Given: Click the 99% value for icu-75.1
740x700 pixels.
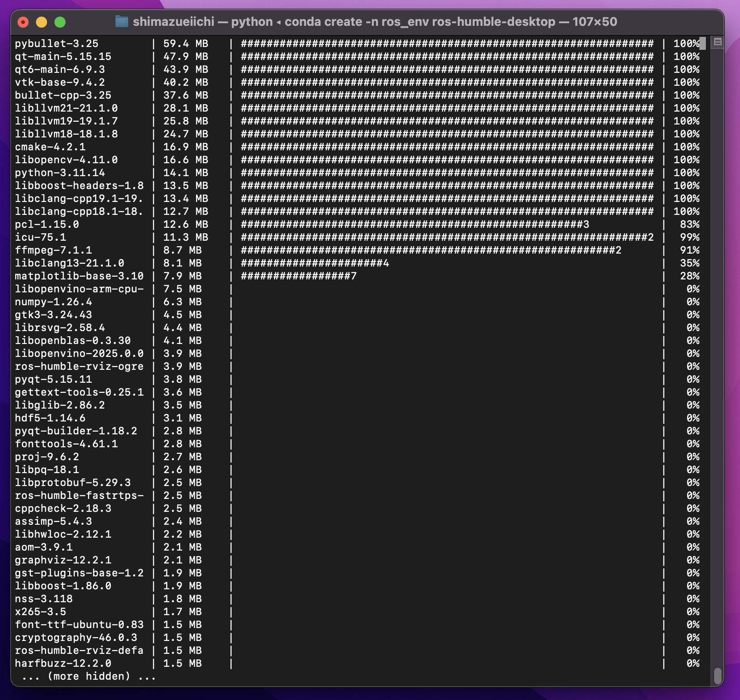Looking at the screenshot, I should point(690,237).
